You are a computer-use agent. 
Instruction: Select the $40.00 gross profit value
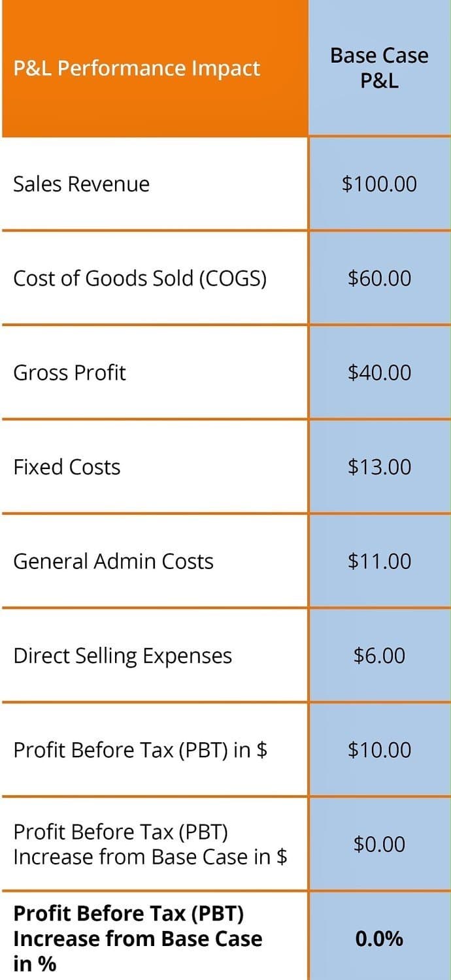pyautogui.click(x=379, y=372)
